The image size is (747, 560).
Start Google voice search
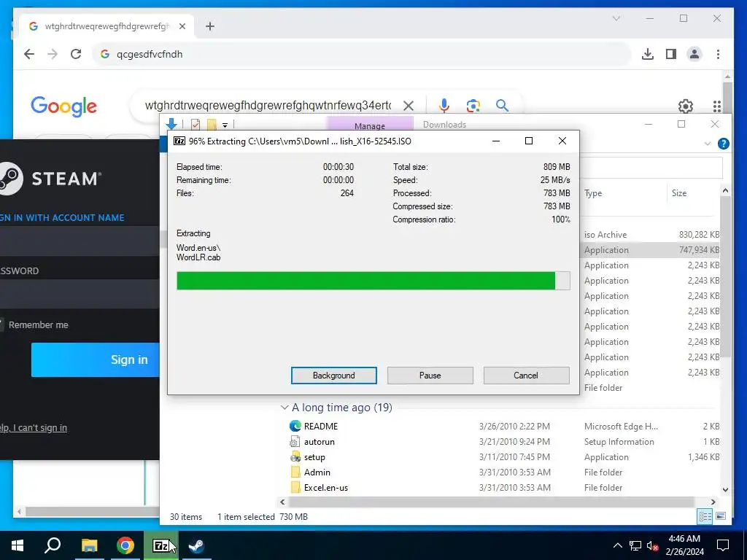(444, 105)
